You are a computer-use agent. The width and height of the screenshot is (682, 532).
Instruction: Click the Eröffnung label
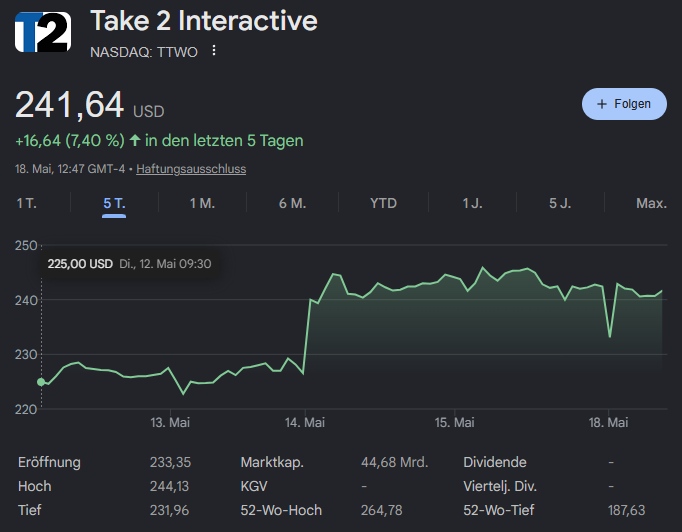(x=49, y=462)
